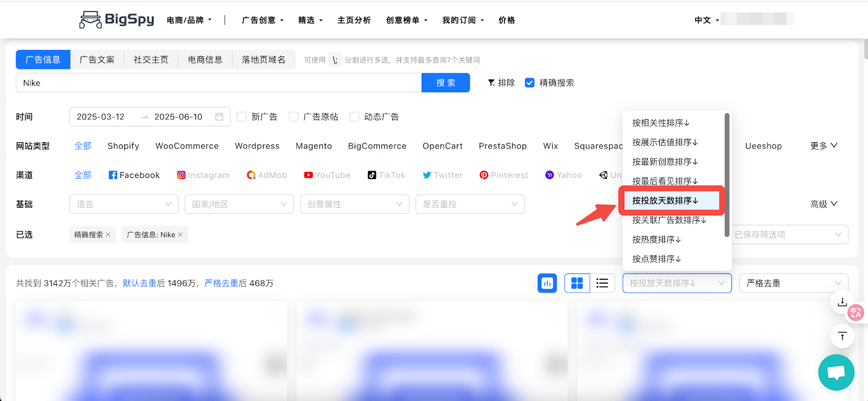868x401 pixels.
Task: Open the 创意属性 dropdown
Action: click(x=355, y=204)
